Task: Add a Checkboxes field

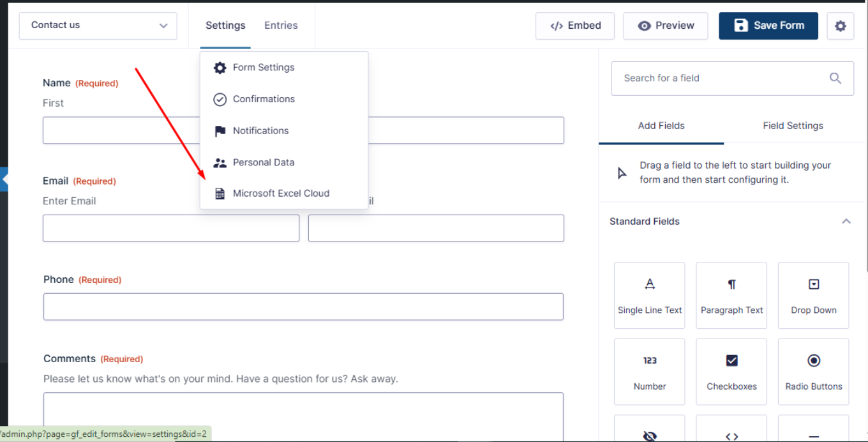Action: coord(732,372)
